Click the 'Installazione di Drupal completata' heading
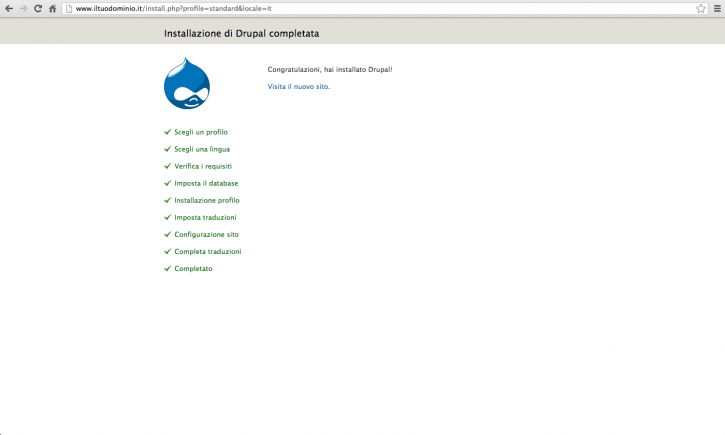This screenshot has height=435, width=725. 241,33
